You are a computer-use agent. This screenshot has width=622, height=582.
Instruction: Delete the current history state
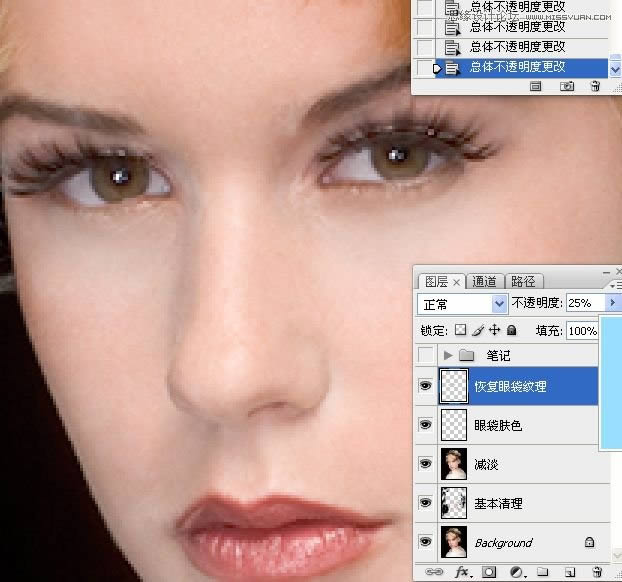click(595, 87)
